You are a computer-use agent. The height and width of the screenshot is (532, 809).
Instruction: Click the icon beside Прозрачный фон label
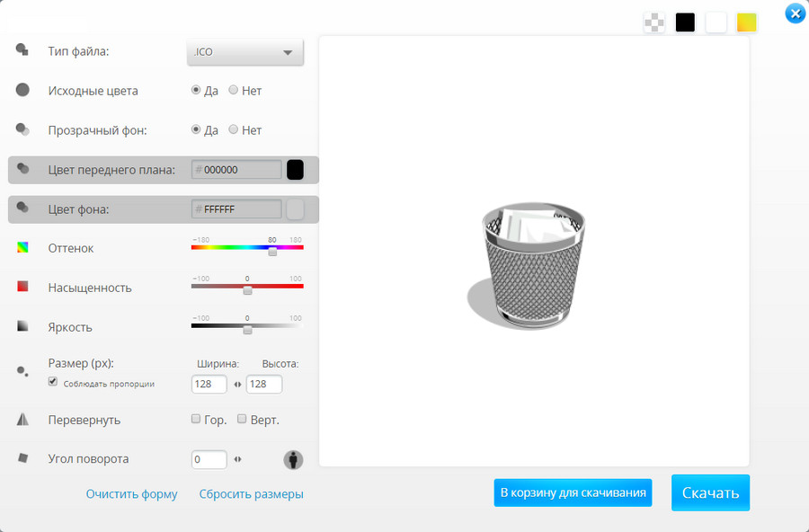(22, 129)
